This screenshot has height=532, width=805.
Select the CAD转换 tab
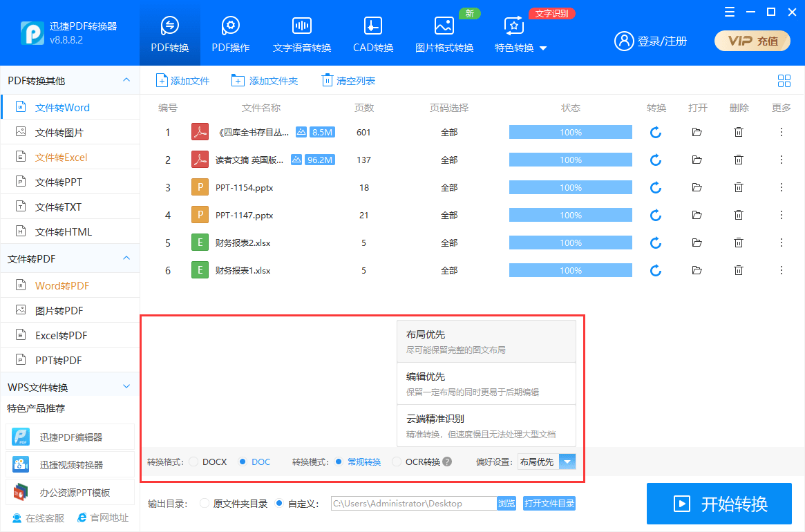[373, 34]
